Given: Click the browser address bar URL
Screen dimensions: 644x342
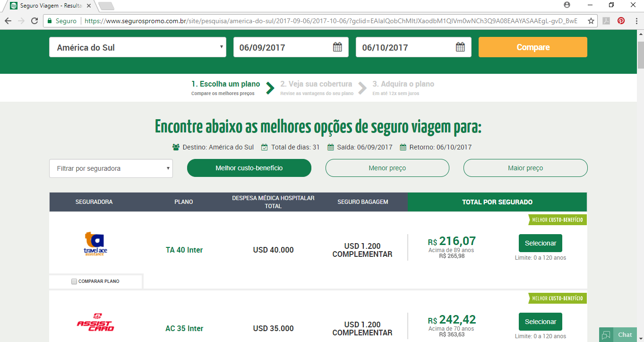Looking at the screenshot, I should point(331,21).
